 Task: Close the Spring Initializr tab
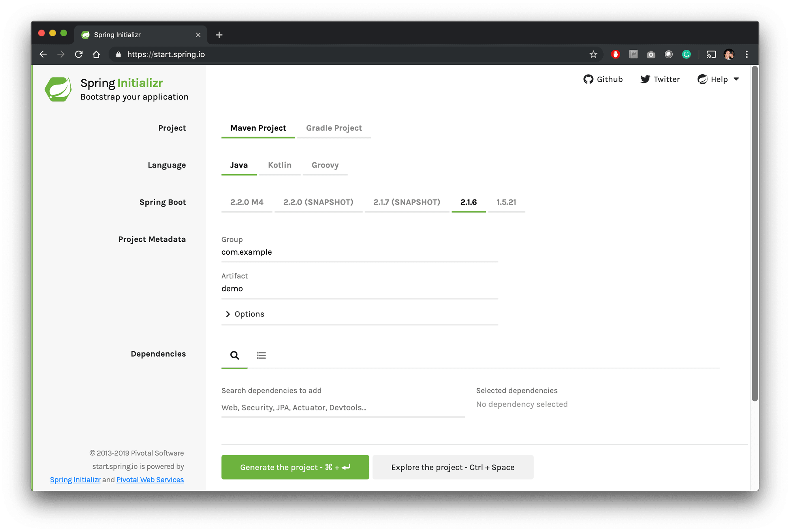coord(198,35)
